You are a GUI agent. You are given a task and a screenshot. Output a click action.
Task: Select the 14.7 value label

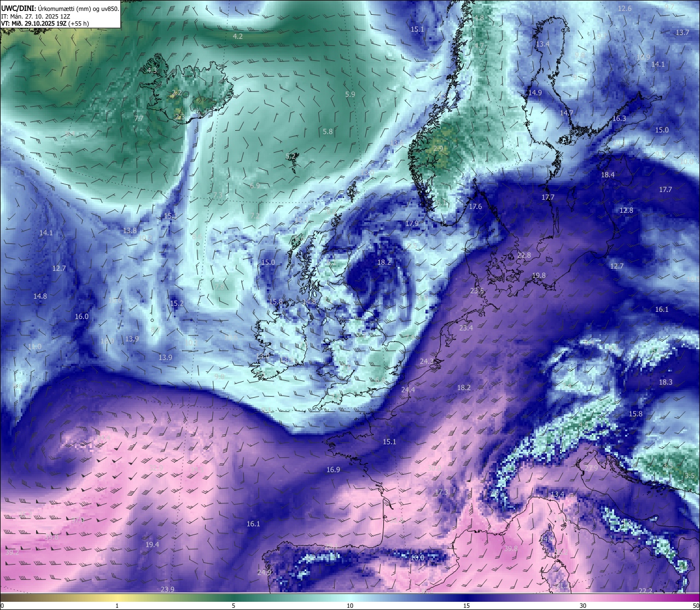[567, 113]
